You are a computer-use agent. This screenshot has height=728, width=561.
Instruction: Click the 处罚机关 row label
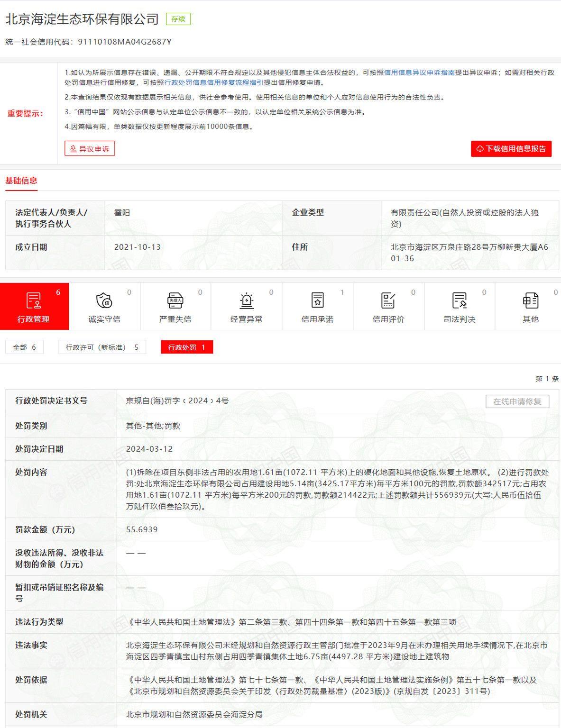tap(31, 715)
